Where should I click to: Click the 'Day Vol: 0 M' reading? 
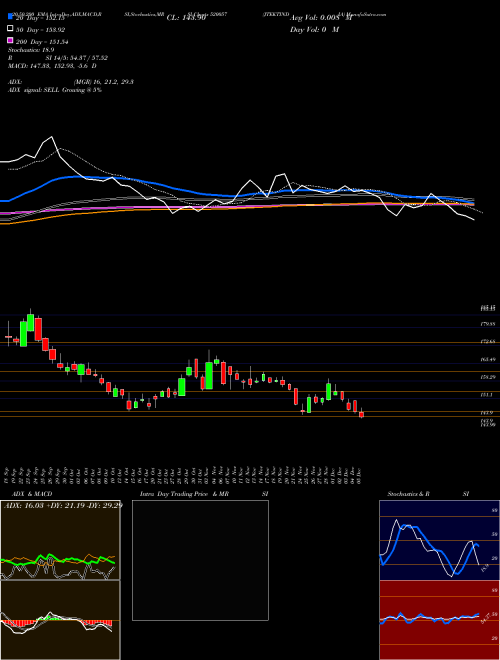(x=314, y=29)
